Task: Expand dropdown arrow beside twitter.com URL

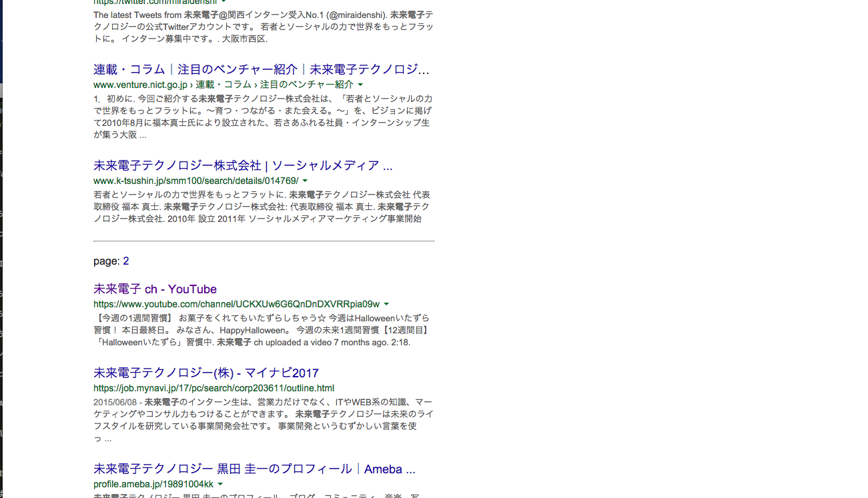Action: (224, 2)
